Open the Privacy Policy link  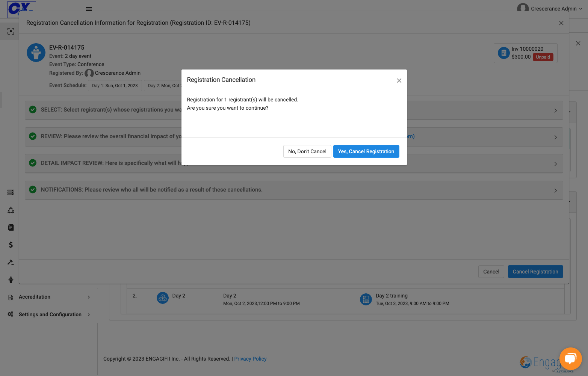[250, 359]
